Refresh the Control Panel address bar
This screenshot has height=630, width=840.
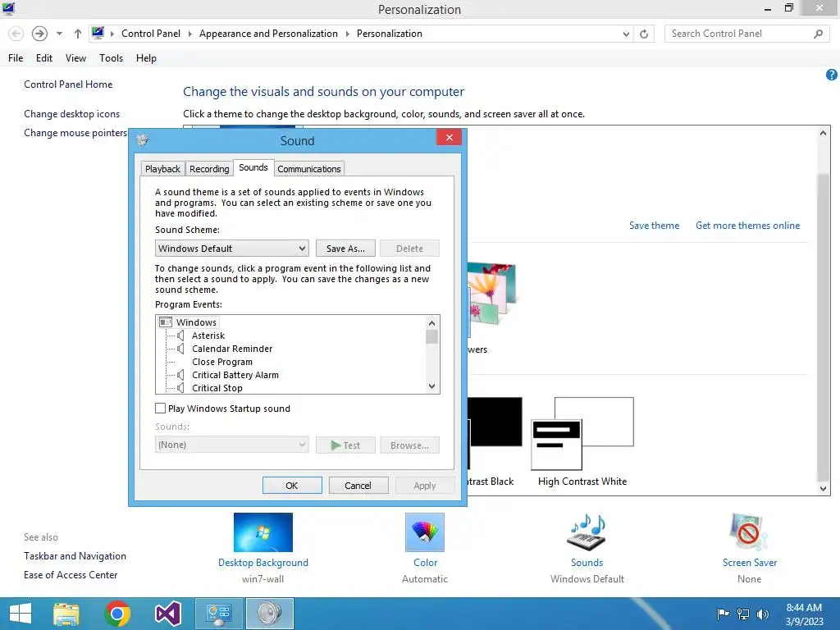(x=644, y=34)
